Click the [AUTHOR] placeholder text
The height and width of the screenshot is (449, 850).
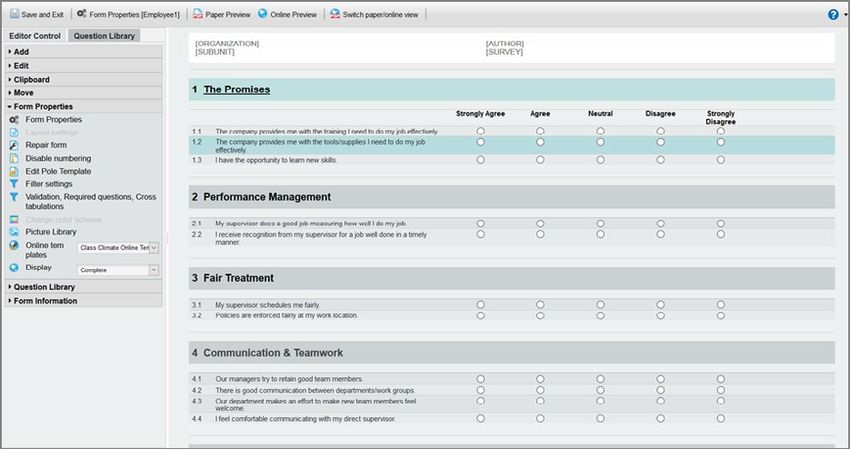(505, 43)
